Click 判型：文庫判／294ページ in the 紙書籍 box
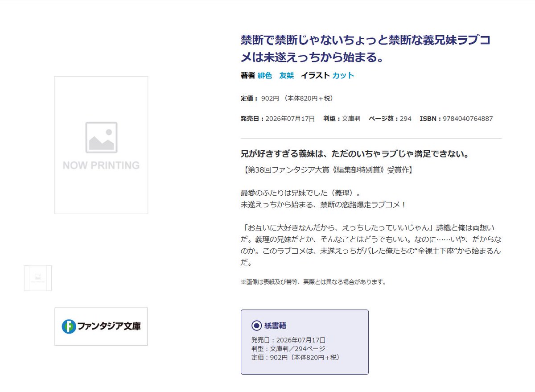This screenshot has height=392, width=535. pos(288,349)
